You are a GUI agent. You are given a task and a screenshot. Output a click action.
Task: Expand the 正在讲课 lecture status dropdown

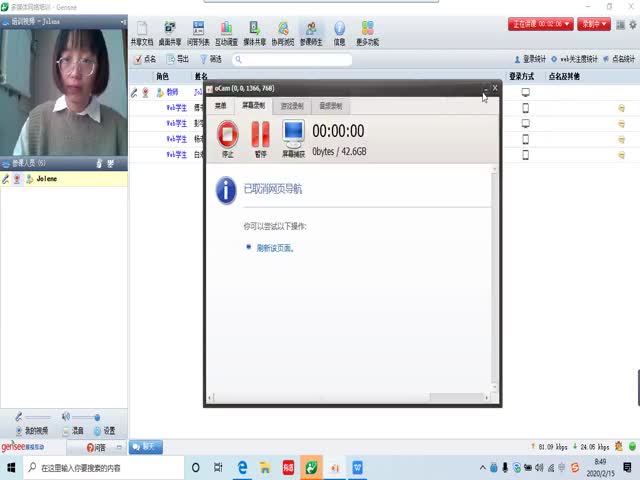point(540,24)
